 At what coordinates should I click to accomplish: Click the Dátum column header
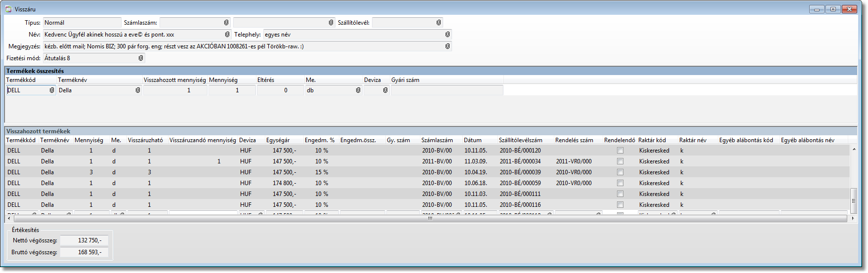(x=473, y=140)
